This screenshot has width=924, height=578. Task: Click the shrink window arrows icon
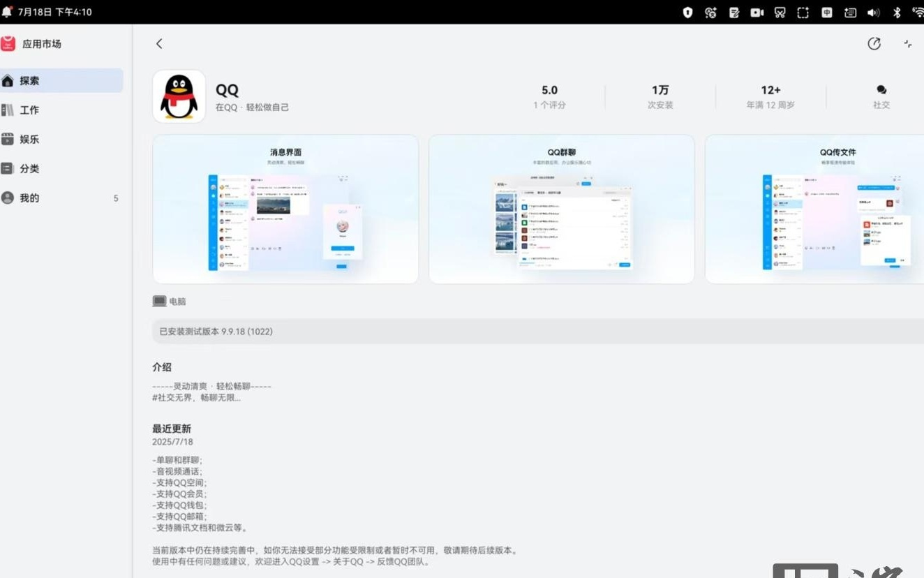click(907, 43)
